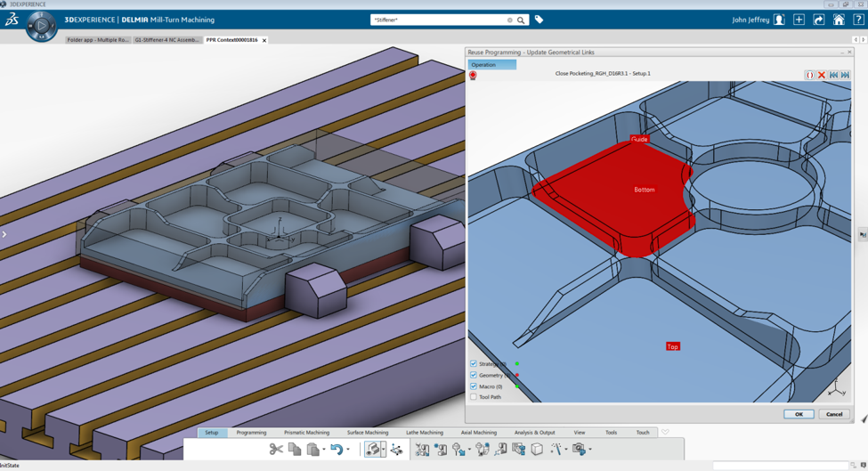Click the Undo arrow icon
Screen dimensions: 868x471
336,450
